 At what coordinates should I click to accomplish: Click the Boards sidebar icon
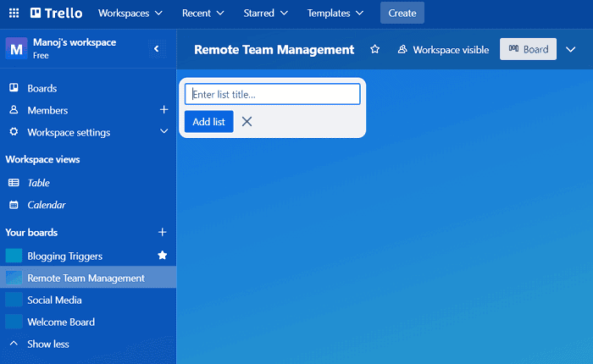(x=14, y=88)
